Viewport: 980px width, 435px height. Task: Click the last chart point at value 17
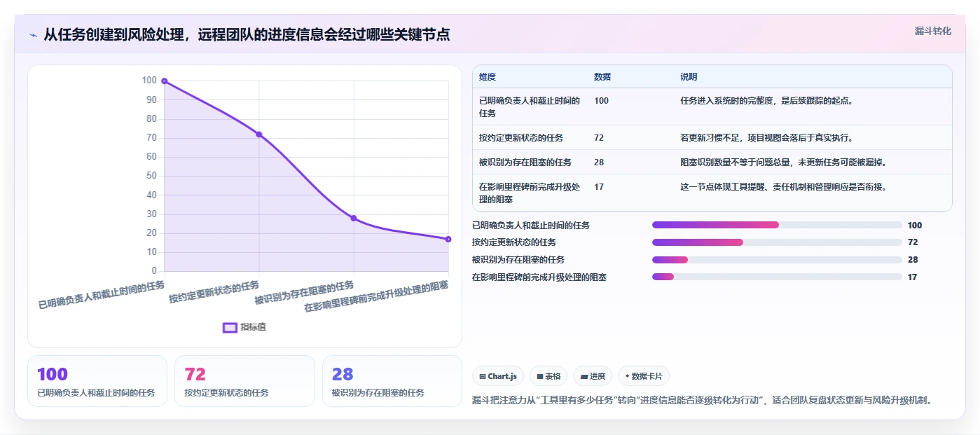click(x=448, y=239)
